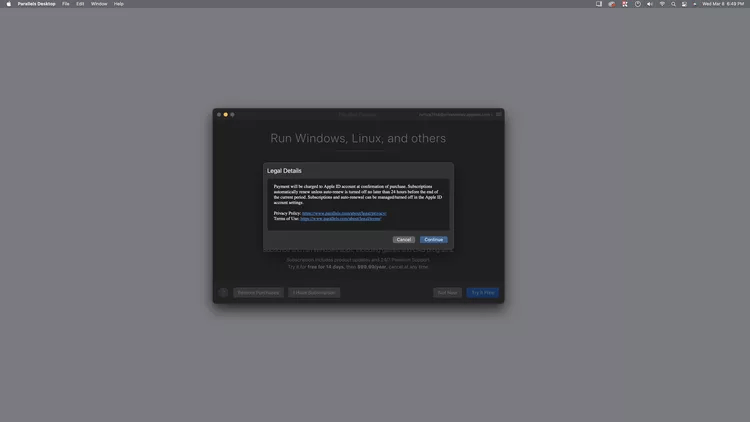Viewport: 750px width, 422px height.
Task: Click the Time Machine clock icon
Action: [638, 4]
